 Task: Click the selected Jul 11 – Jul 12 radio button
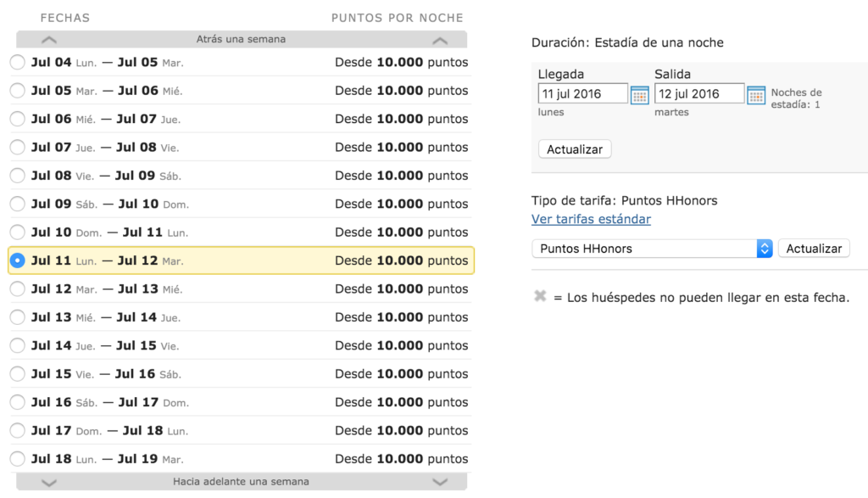(17, 260)
